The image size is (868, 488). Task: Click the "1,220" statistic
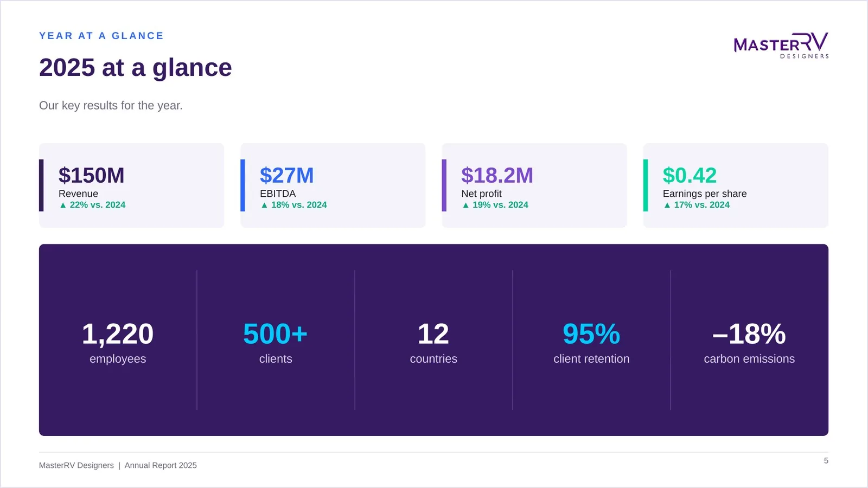118,334
